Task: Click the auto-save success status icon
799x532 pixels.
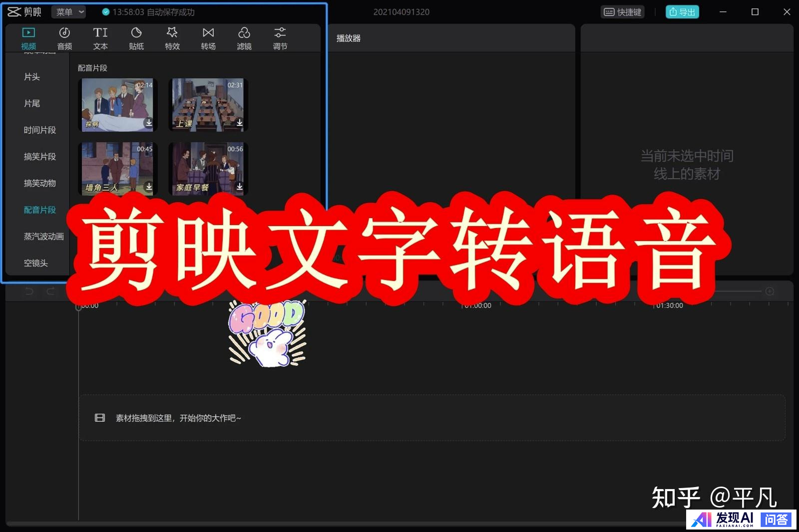Action: tap(106, 12)
